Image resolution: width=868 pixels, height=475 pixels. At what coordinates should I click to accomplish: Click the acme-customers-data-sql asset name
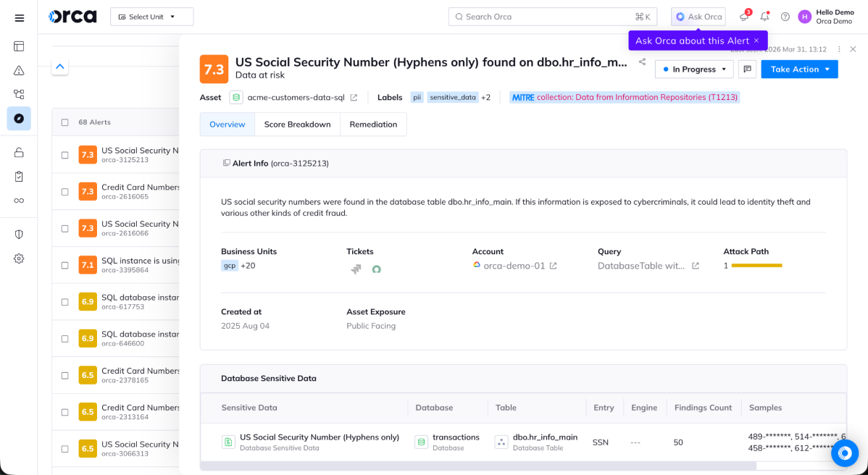(x=296, y=97)
